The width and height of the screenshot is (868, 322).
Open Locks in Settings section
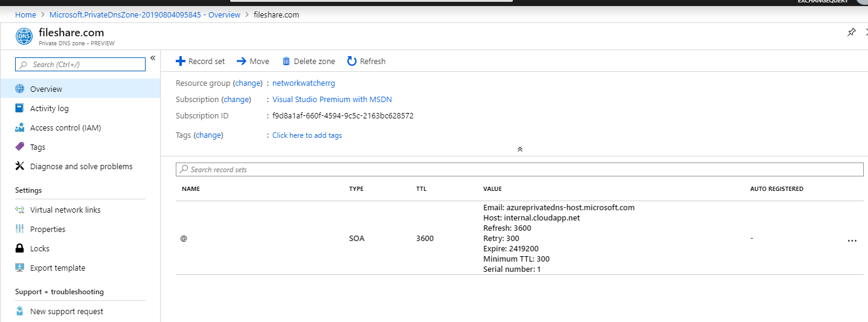[40, 248]
